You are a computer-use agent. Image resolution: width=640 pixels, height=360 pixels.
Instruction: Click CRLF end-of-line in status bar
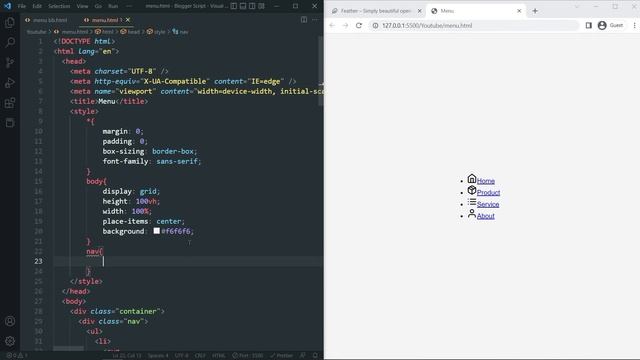(200, 356)
